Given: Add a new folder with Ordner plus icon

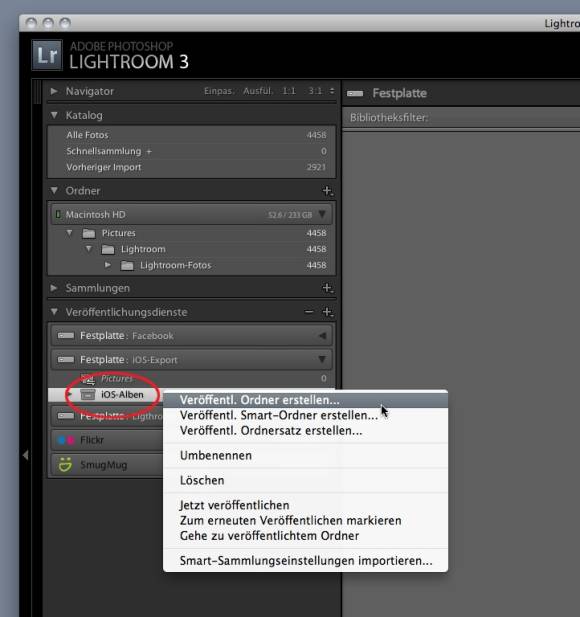Looking at the screenshot, I should (x=327, y=191).
